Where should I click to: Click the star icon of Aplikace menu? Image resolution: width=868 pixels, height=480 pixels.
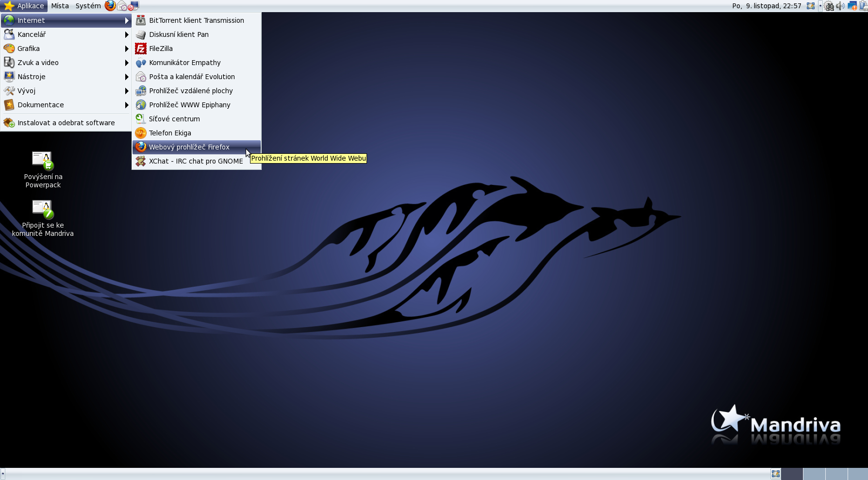coord(9,6)
